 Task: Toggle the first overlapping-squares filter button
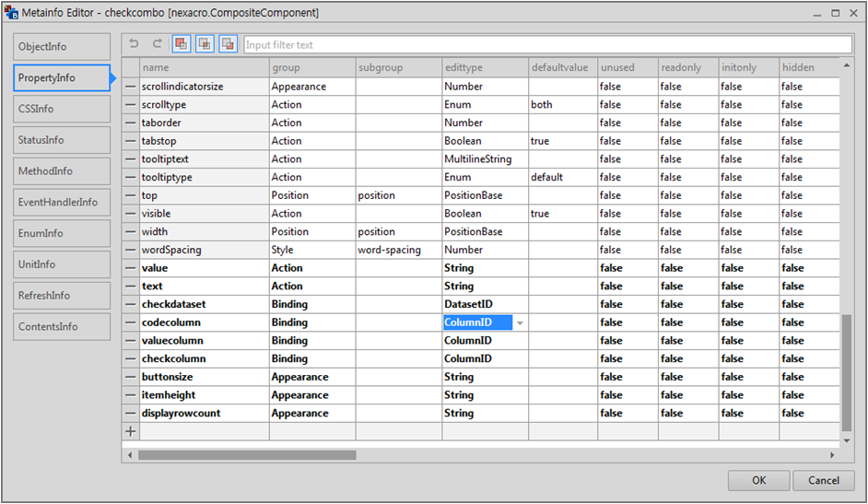coord(182,44)
